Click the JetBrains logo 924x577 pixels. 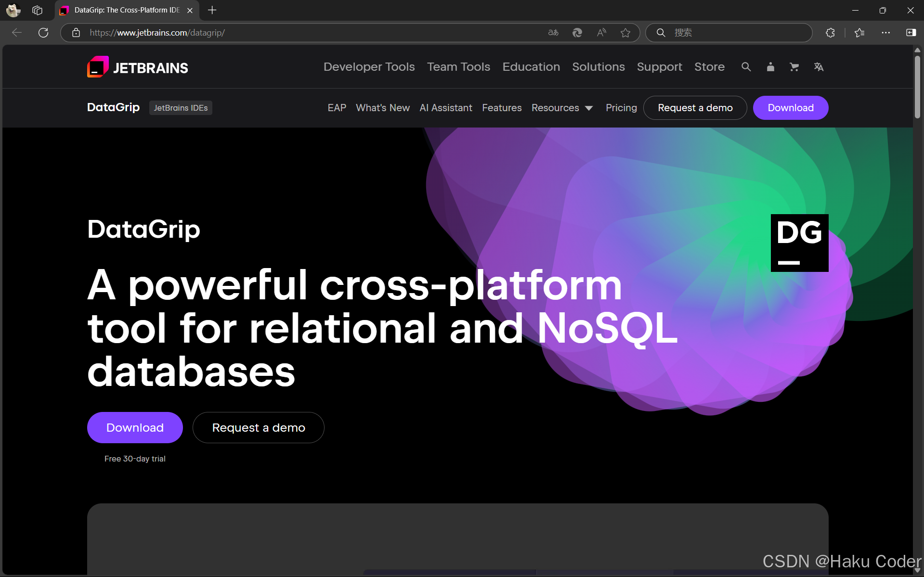pyautogui.click(x=138, y=67)
